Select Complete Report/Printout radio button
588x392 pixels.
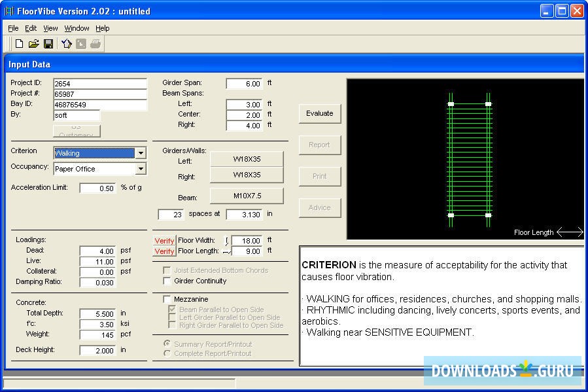167,353
